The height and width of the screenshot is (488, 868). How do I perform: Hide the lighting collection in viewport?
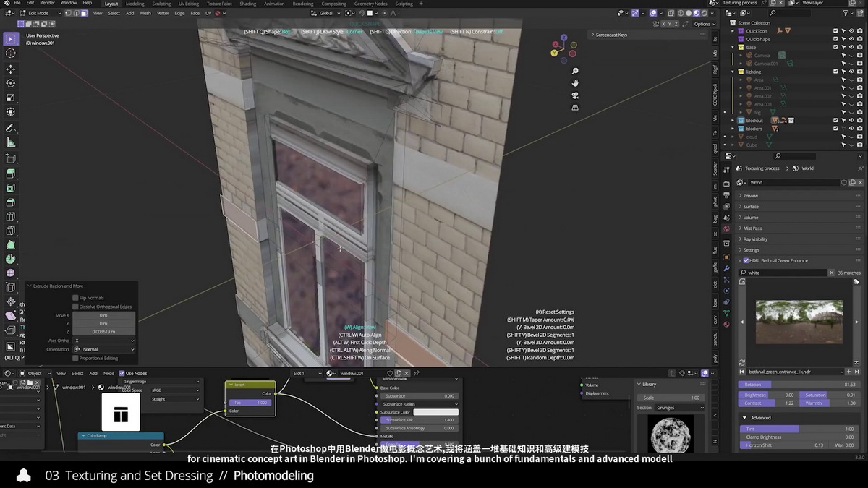(x=851, y=72)
